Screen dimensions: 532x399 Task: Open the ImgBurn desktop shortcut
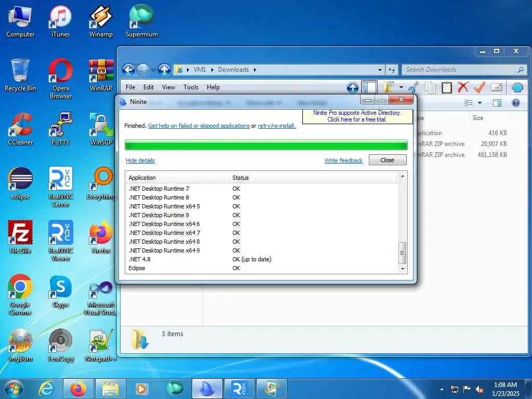(20, 345)
